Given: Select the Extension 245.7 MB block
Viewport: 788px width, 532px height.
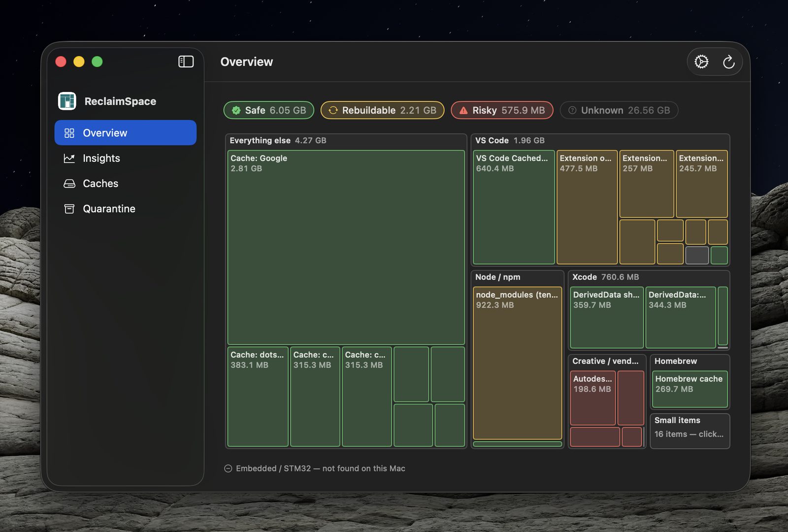Looking at the screenshot, I should coord(702,184).
